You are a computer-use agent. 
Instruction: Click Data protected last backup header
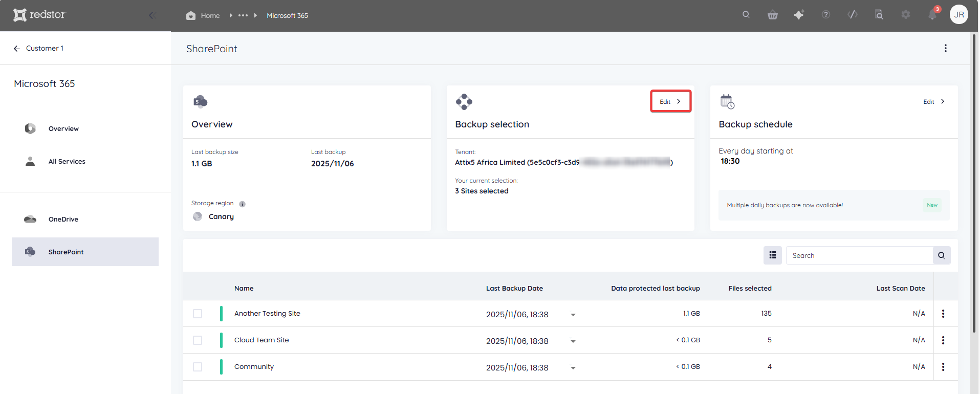(656, 288)
